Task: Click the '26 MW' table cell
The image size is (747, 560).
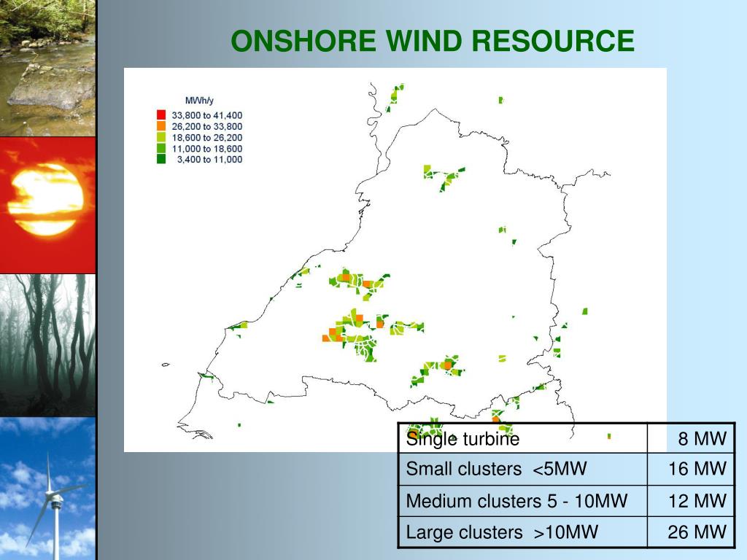Action: tap(691, 532)
